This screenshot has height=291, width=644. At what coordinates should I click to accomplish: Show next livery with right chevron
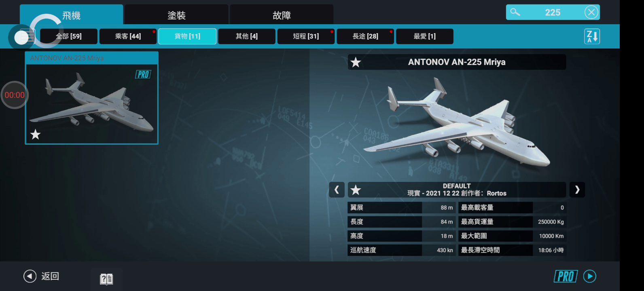pos(577,190)
